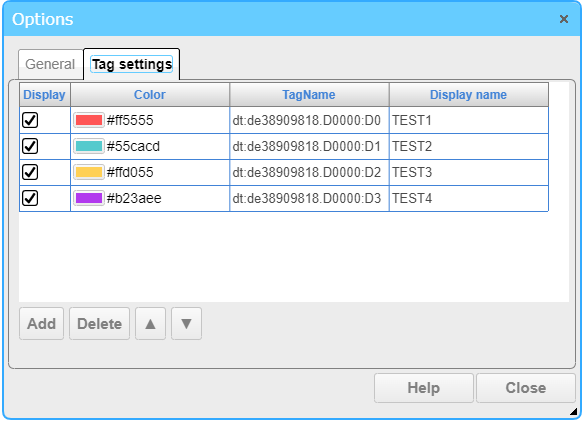Screen dimensions: 586x424
Task: Select the Tag settings tab
Action: (x=132, y=64)
